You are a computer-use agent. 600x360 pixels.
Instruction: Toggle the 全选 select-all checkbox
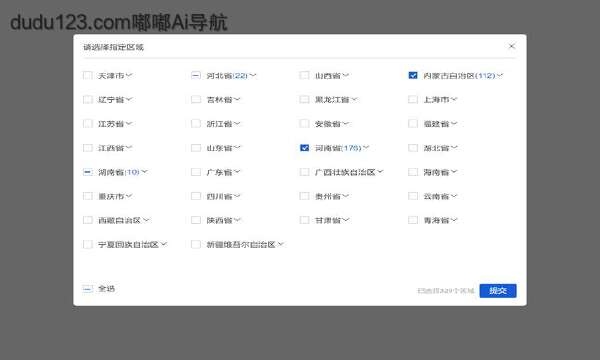pyautogui.click(x=88, y=289)
